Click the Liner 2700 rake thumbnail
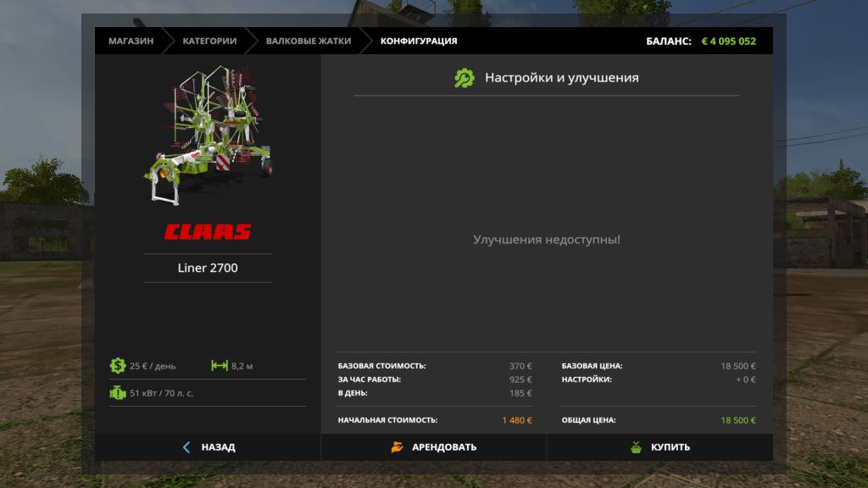The image size is (868, 488). pos(208,136)
